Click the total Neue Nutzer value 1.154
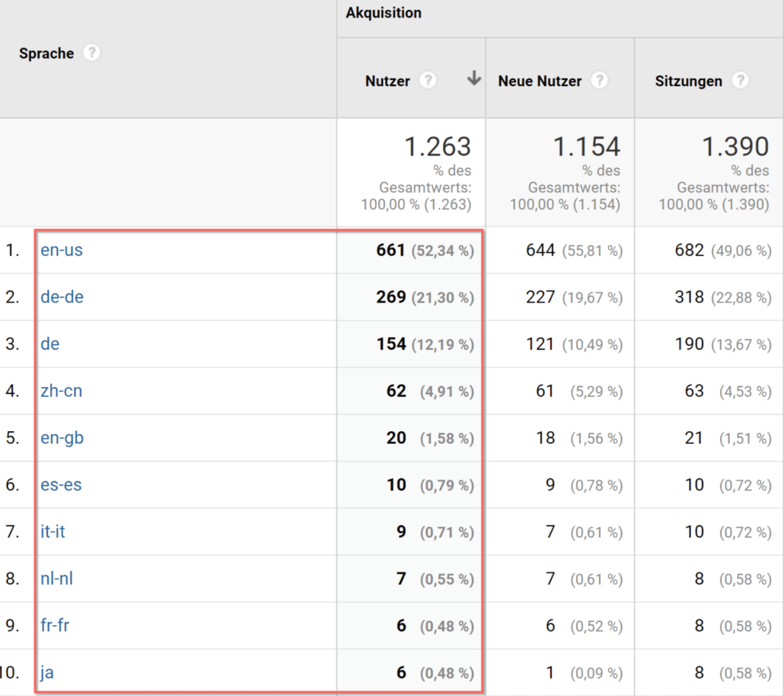 click(x=587, y=147)
